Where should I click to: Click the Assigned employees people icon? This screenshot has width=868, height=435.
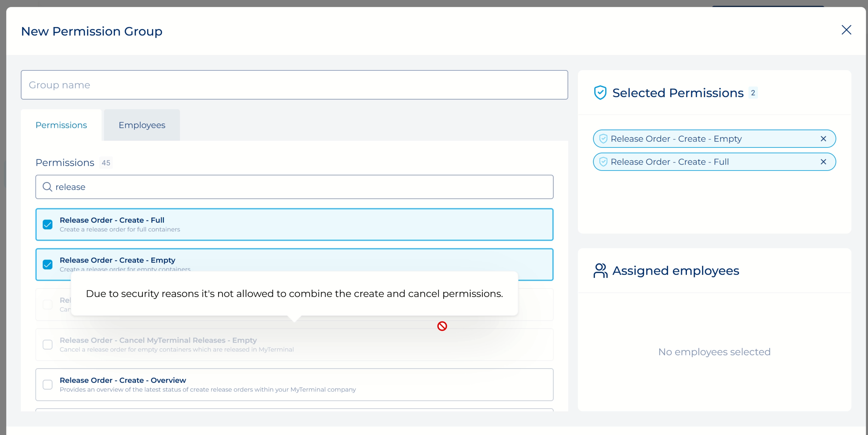coord(600,271)
